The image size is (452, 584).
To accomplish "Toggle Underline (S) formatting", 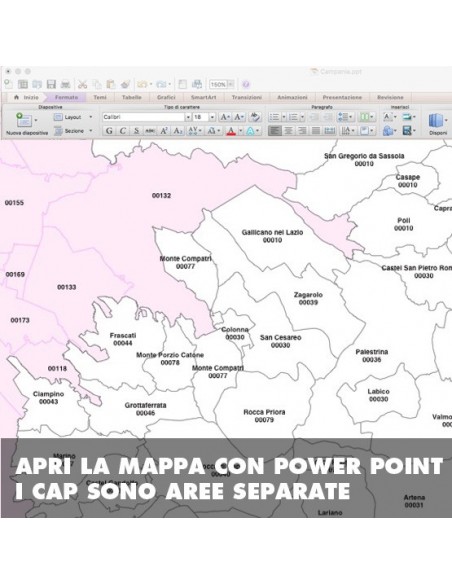I will coord(136,131).
